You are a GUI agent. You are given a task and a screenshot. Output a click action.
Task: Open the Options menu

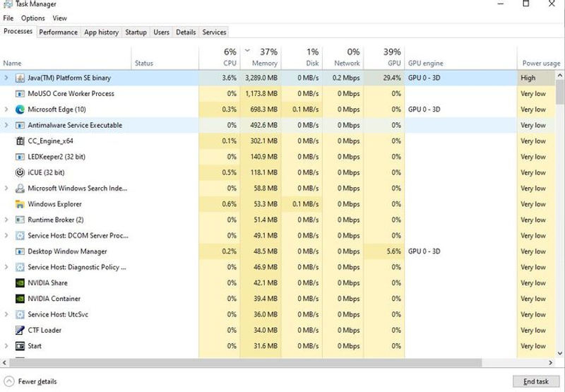32,18
